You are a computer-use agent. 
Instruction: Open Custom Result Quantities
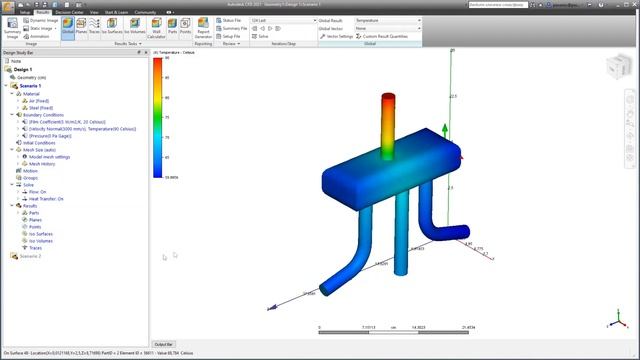pos(382,36)
